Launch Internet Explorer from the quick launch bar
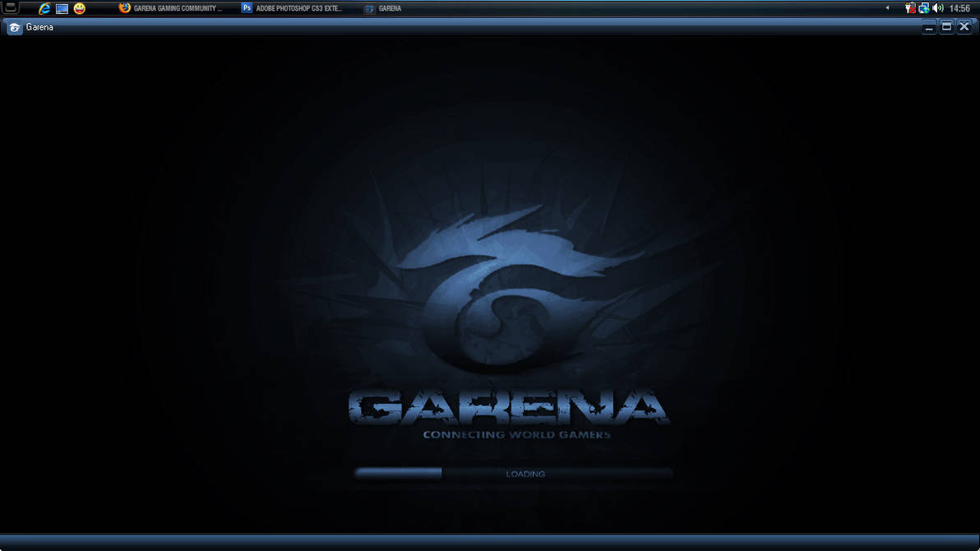Viewport: 980px width, 551px height. [x=44, y=8]
